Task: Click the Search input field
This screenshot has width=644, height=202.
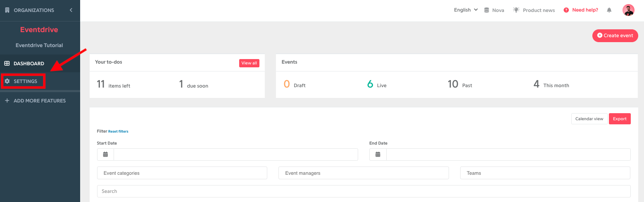Action: pyautogui.click(x=364, y=191)
